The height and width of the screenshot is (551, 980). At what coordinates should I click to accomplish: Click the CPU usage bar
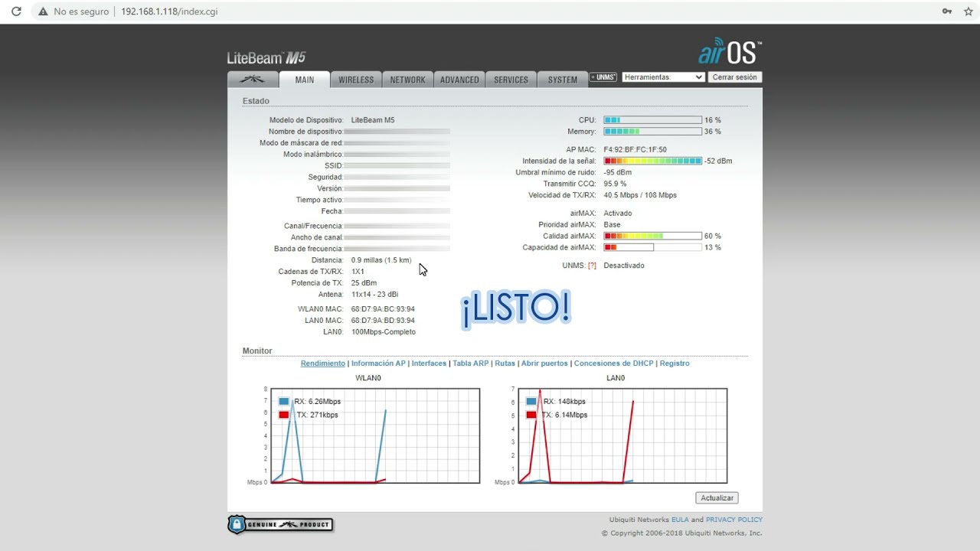tap(652, 120)
